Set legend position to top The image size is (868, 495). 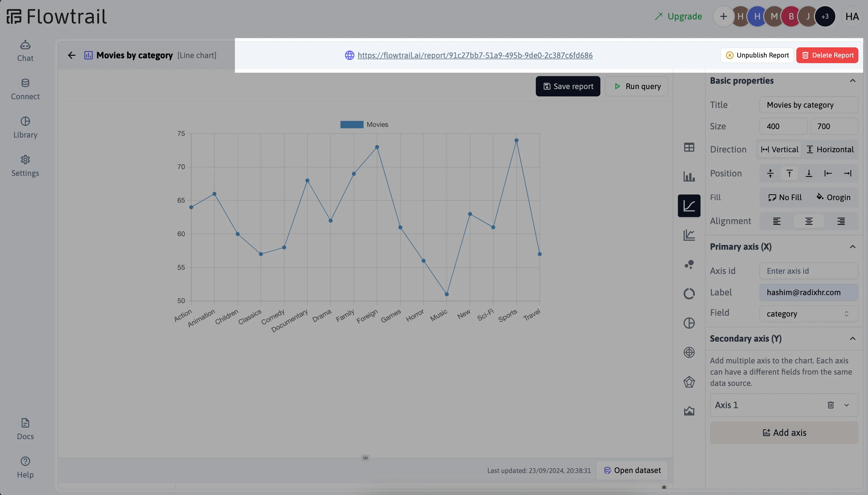point(789,173)
